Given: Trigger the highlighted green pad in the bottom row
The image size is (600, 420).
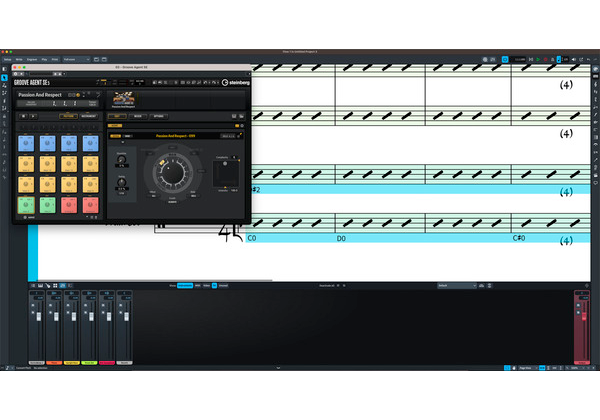Looking at the screenshot, I should tap(26, 205).
